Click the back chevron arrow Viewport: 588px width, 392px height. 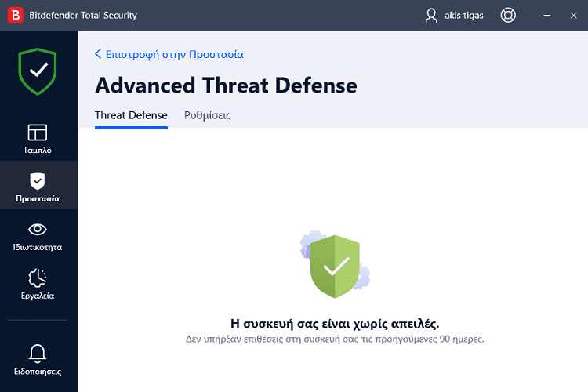pos(98,54)
